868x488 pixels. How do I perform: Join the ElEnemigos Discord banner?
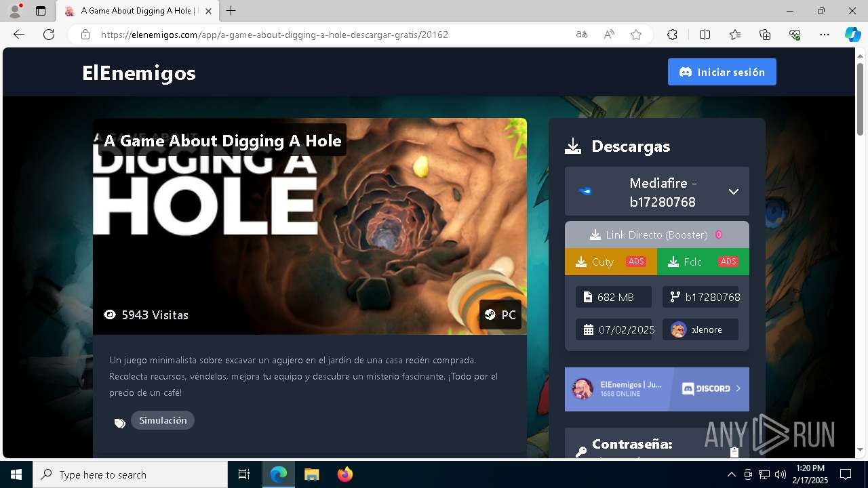[657, 389]
